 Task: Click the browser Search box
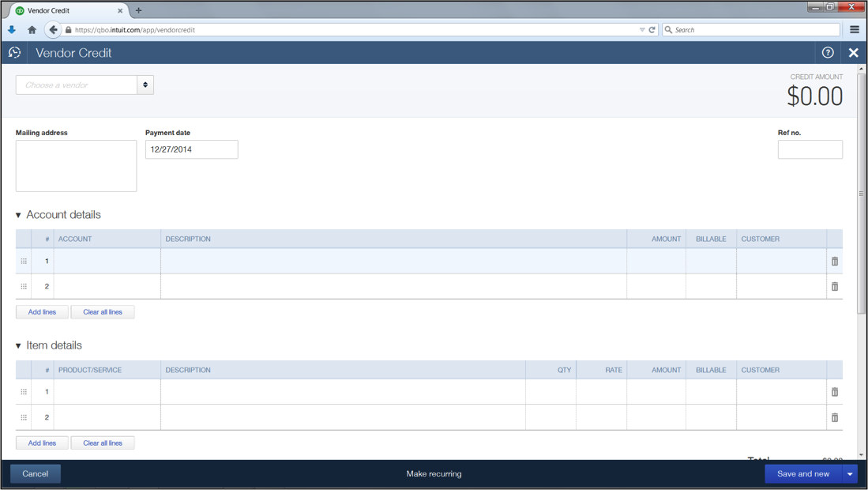[x=750, y=30]
